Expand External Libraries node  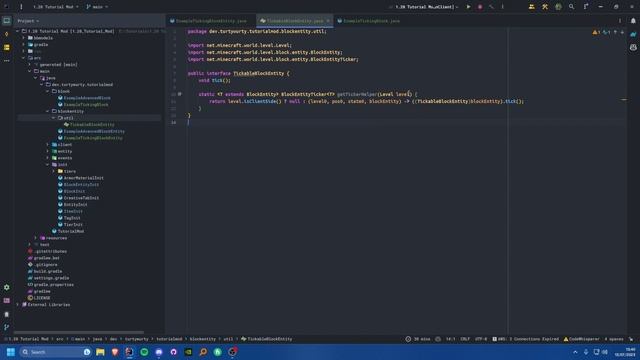18,304
